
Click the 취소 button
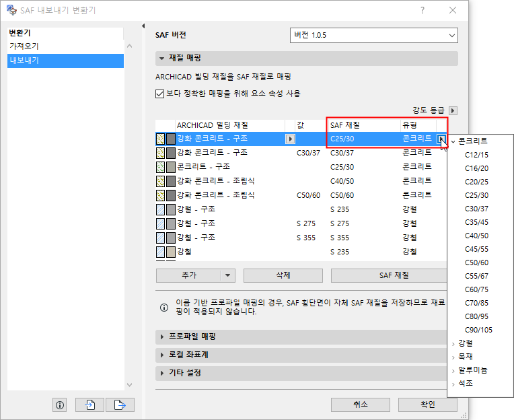[360, 405]
